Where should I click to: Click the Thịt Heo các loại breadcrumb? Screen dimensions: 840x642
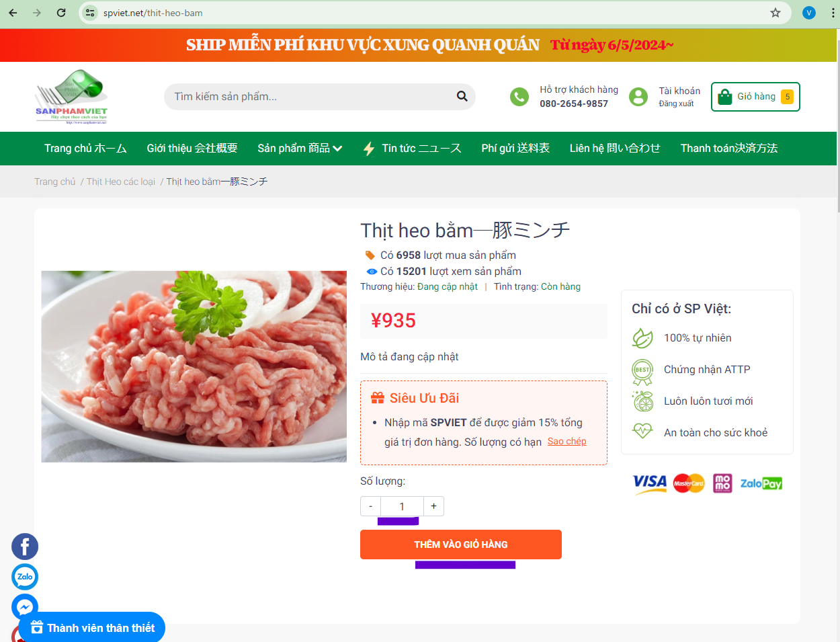(121, 182)
